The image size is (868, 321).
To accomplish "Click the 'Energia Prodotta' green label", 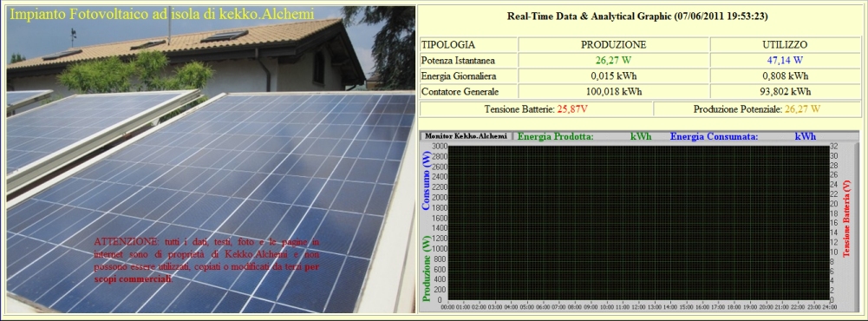I will click(555, 136).
